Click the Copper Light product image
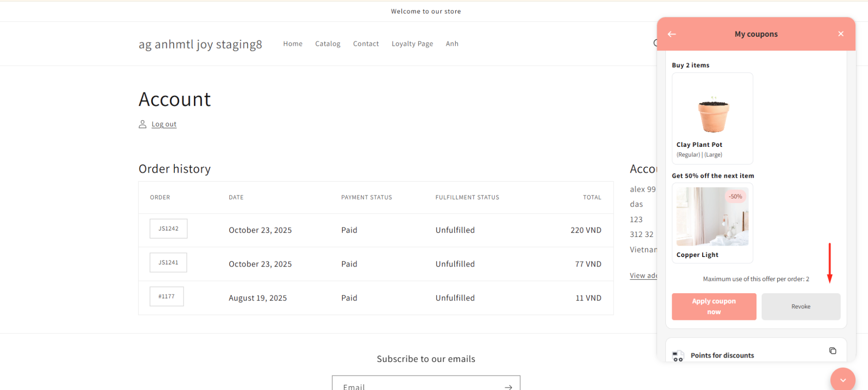This screenshot has height=390, width=868. [x=712, y=216]
